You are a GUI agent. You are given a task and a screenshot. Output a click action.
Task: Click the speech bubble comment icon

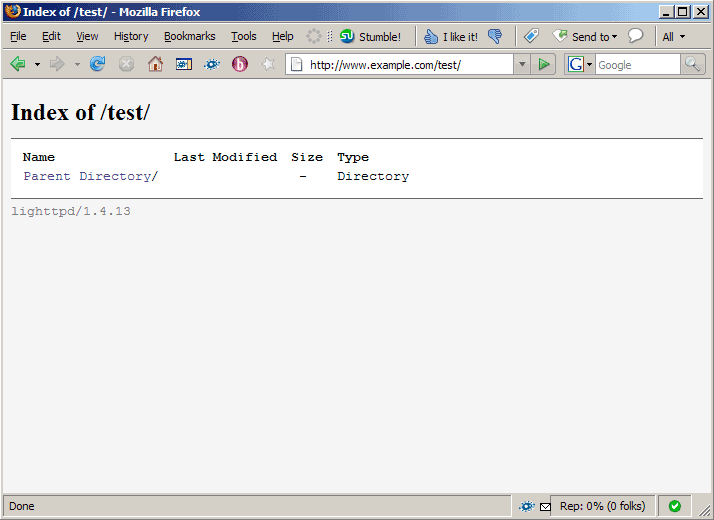(x=635, y=36)
